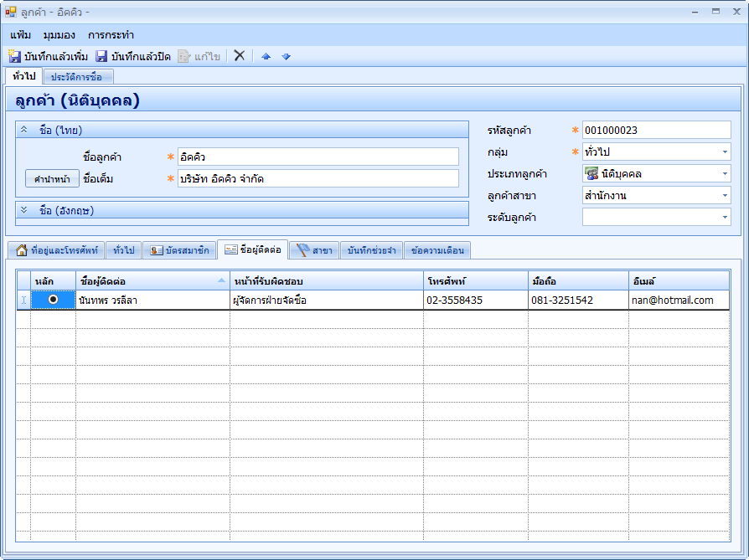Click the black X delete icon in toolbar
The width and height of the screenshot is (749, 560).
pos(239,55)
